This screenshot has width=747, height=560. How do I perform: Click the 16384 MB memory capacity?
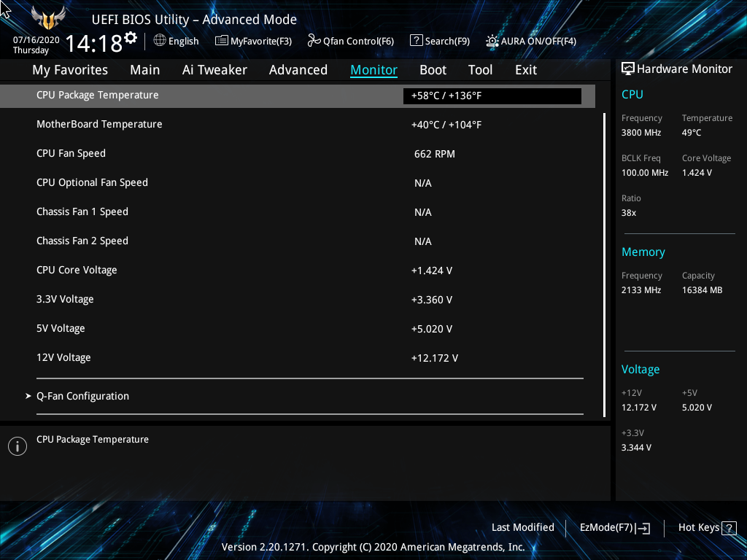[x=702, y=290]
